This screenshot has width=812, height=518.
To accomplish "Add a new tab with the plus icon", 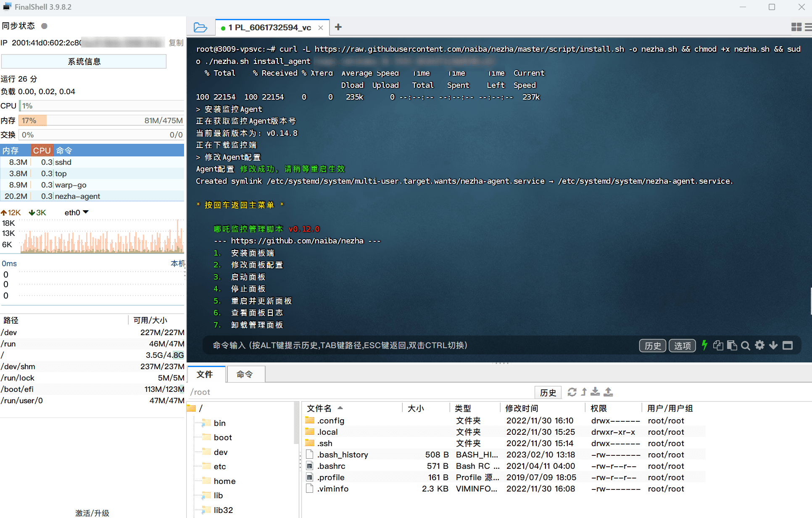I will (x=338, y=27).
